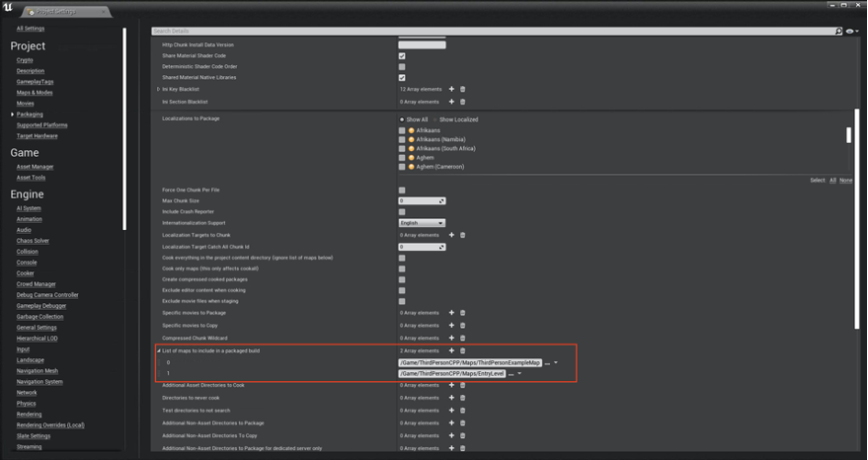Image resolution: width=868 pixels, height=460 pixels.
Task: Add entry to Specific movies to Copy
Action: (451, 326)
